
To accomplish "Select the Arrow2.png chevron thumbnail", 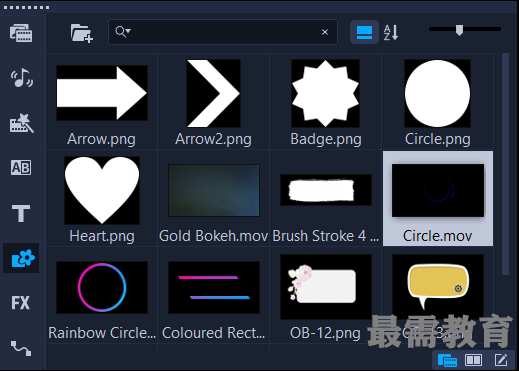I will click(213, 93).
